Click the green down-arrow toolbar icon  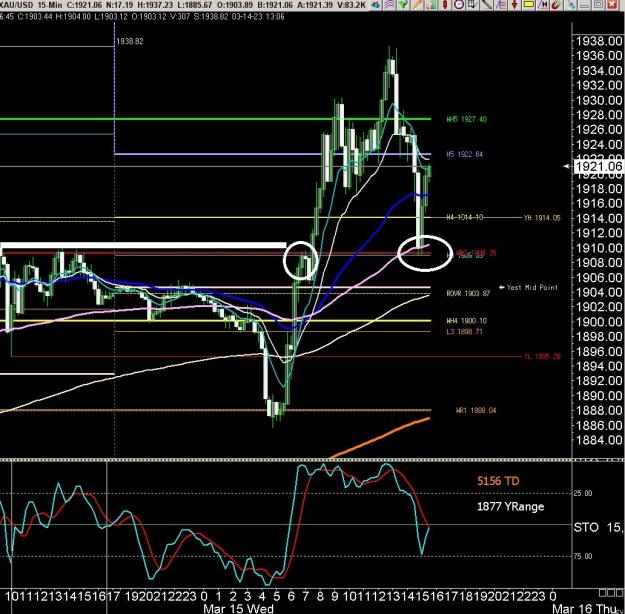pos(403,4)
